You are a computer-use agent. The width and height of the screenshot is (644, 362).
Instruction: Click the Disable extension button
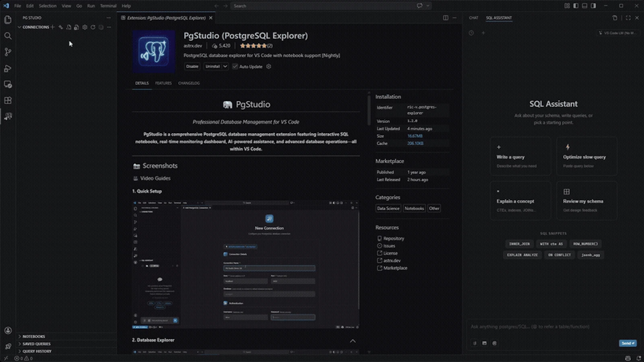point(192,66)
